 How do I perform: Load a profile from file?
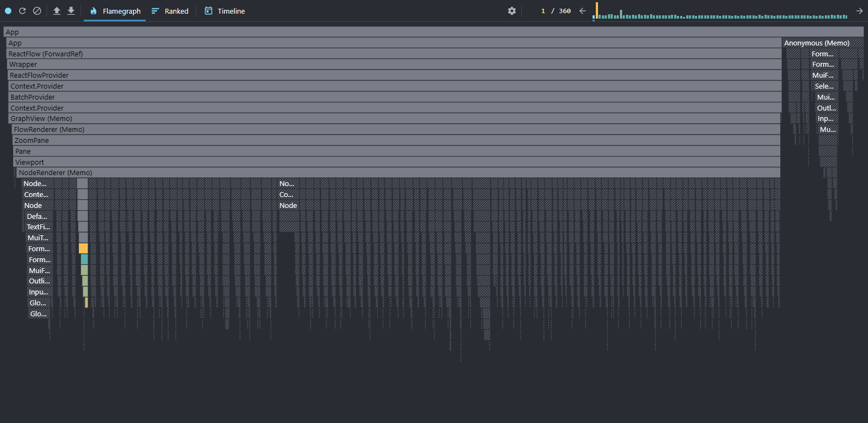pos(57,11)
